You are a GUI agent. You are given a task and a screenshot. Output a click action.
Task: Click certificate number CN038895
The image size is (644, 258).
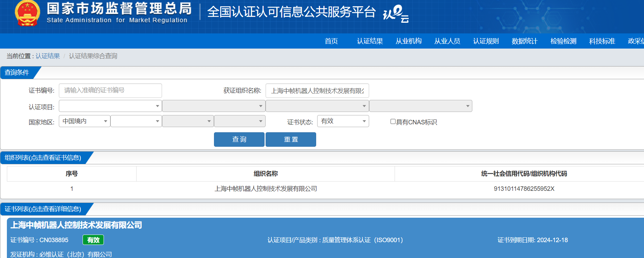(54, 240)
